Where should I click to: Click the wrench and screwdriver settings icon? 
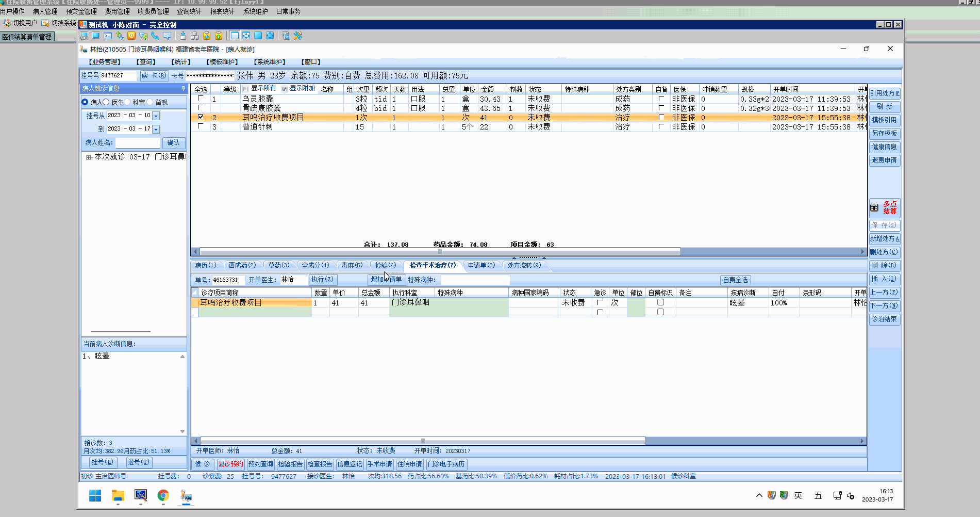[298, 36]
